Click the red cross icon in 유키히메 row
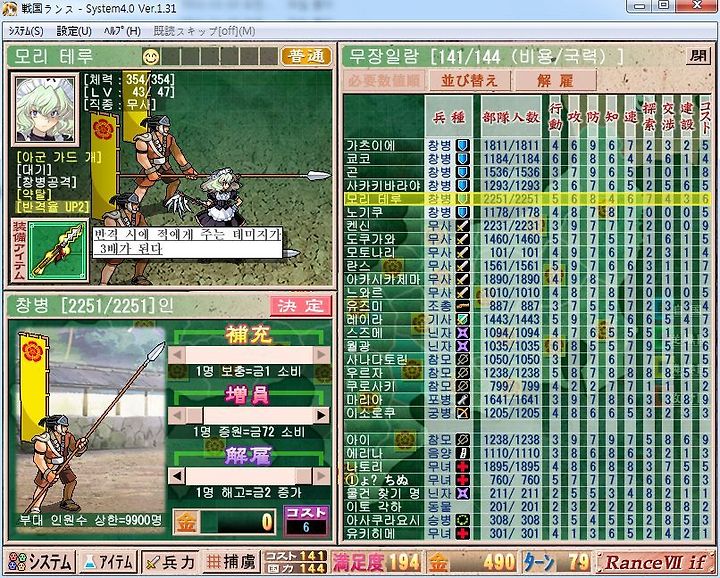This screenshot has height=578, width=720. [x=462, y=533]
